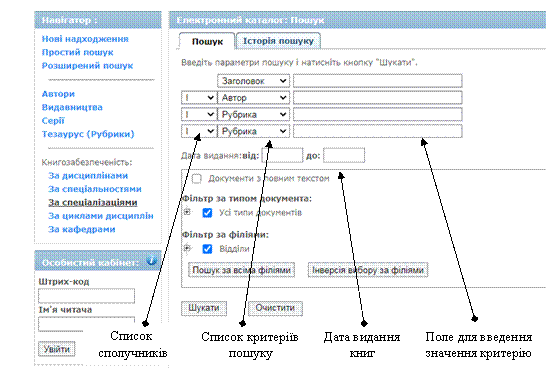Click the Очистити button
Viewport: 557px width, 376px height.
click(x=275, y=308)
